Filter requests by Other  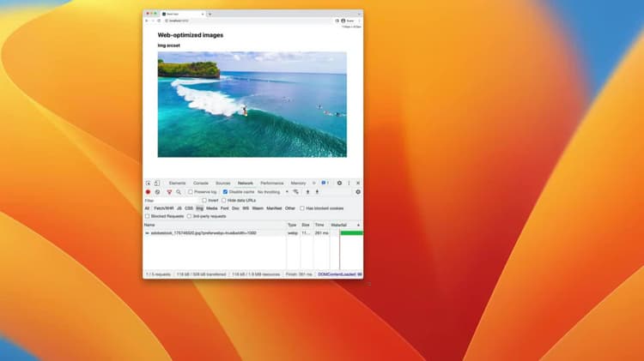[x=290, y=208]
